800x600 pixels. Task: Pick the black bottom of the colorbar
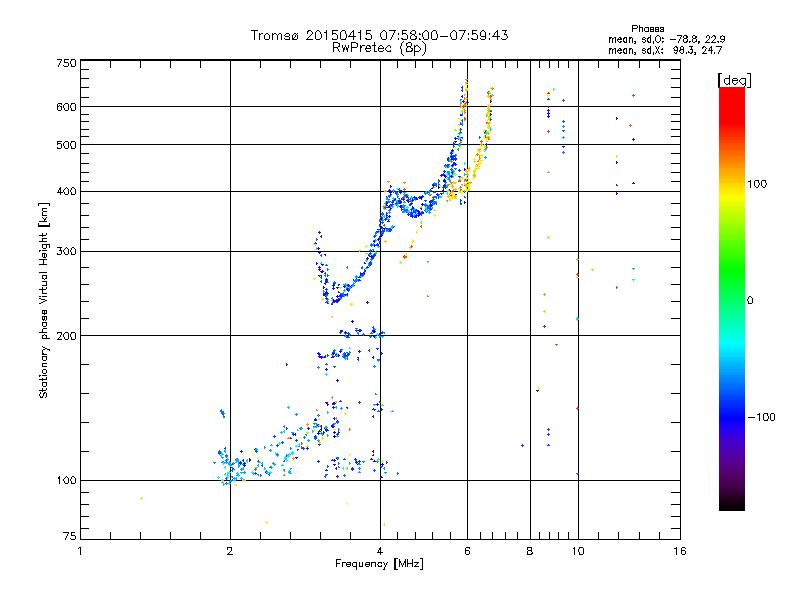click(x=732, y=503)
